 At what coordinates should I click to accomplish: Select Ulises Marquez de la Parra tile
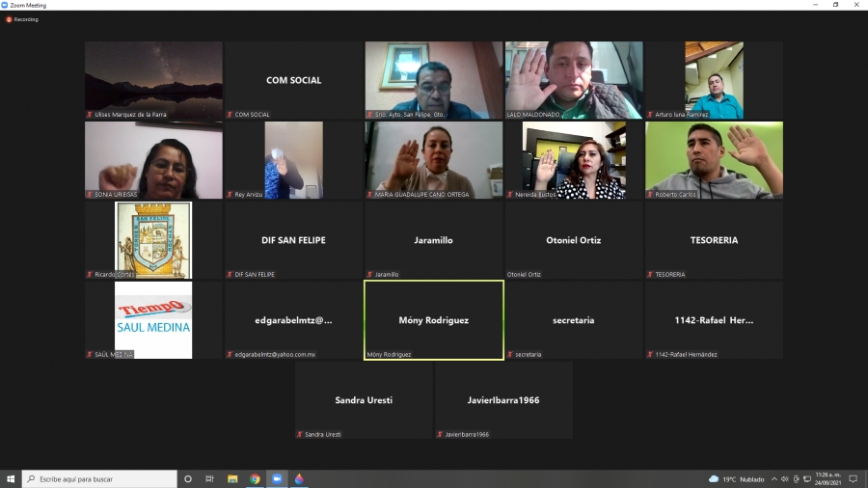[x=153, y=80]
